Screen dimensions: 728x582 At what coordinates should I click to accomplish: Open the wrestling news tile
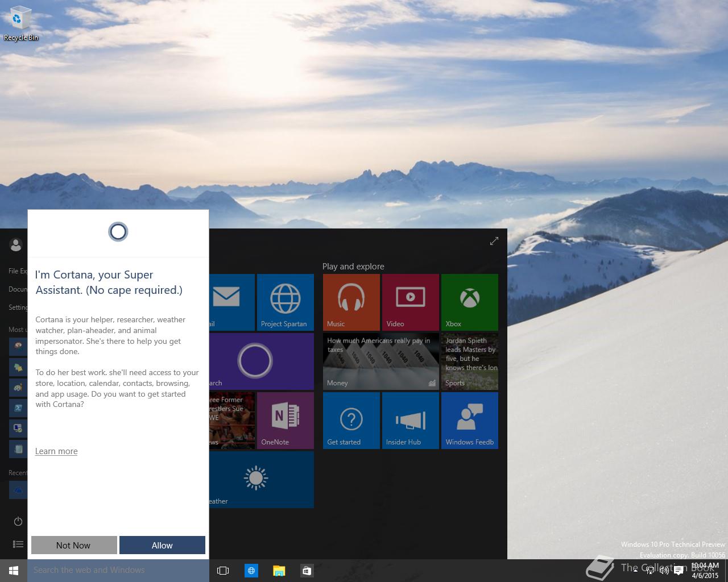click(232, 421)
